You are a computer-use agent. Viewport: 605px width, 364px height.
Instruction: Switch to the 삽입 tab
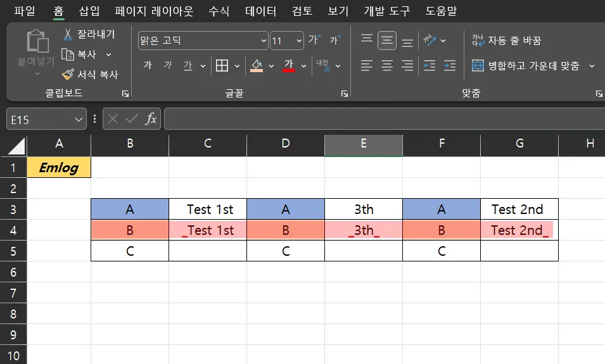[89, 11]
